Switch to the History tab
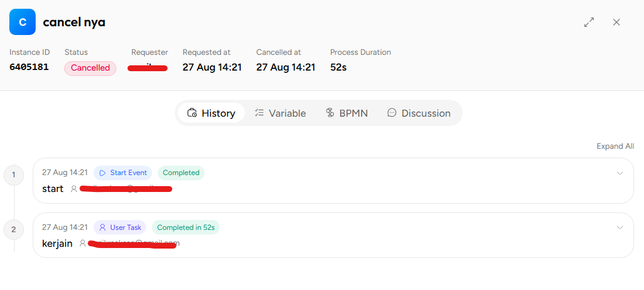This screenshot has width=644, height=290. [x=211, y=113]
